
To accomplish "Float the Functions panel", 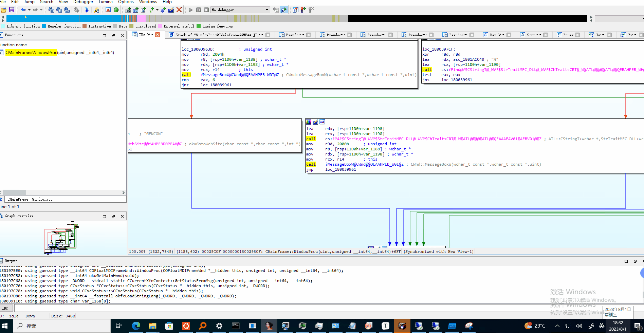I will tap(113, 35).
